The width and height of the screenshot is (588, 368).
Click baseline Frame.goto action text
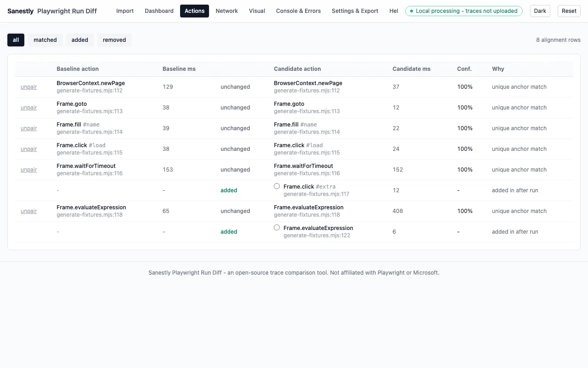click(x=72, y=104)
